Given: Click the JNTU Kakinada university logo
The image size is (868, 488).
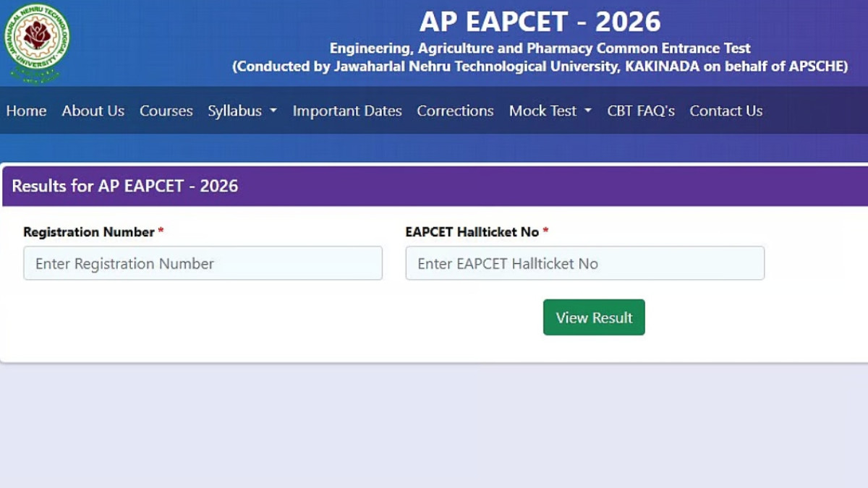Looking at the screenshot, I should point(38,42).
